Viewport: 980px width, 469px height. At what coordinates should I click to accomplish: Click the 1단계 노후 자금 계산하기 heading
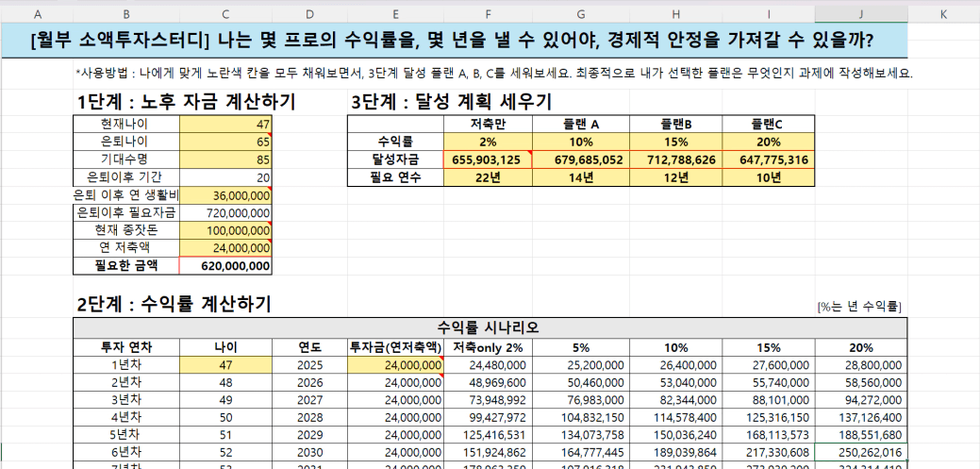(186, 102)
